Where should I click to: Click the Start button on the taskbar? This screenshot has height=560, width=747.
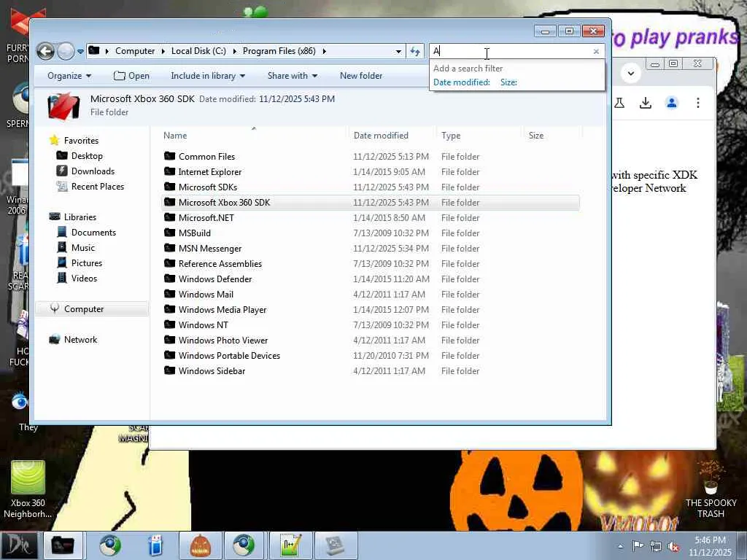pos(20,545)
